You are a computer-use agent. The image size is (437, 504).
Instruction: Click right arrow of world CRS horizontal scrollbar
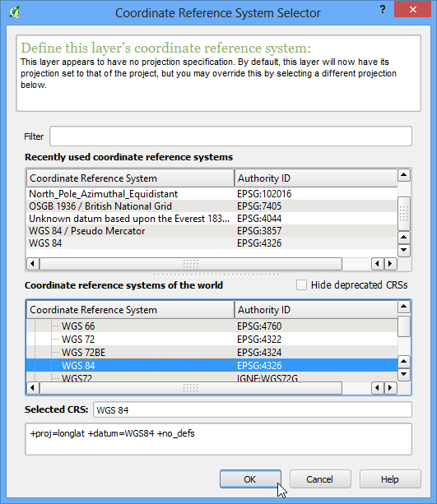tap(390, 388)
